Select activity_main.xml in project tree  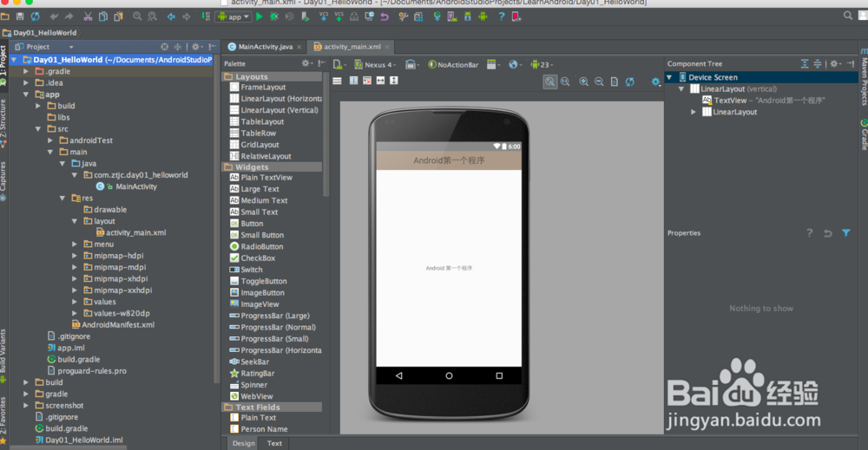point(135,232)
